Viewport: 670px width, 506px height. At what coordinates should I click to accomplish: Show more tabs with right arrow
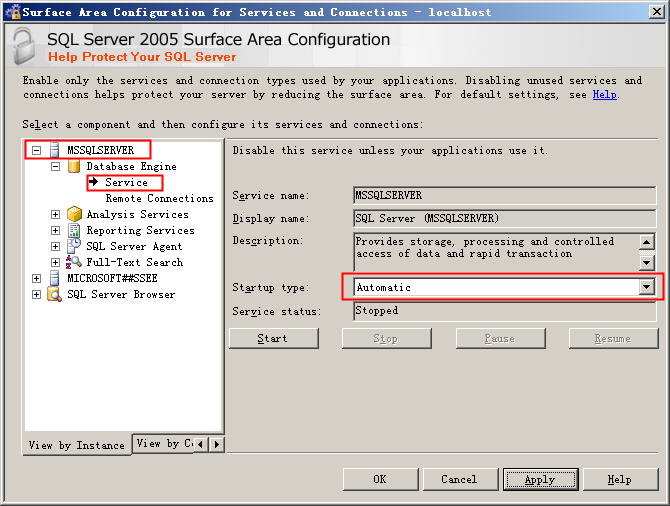pos(217,444)
